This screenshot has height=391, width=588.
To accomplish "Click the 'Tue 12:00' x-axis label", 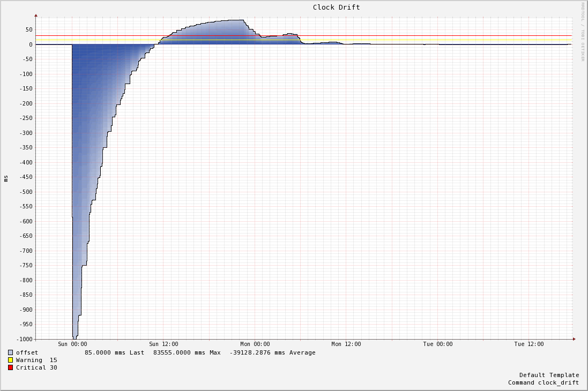I will 529,344.
